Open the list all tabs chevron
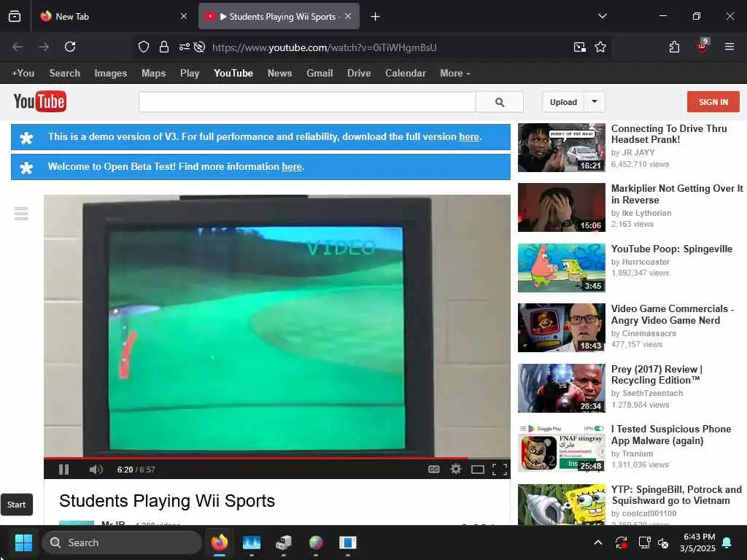Screen dimensions: 747x560 click(x=602, y=16)
